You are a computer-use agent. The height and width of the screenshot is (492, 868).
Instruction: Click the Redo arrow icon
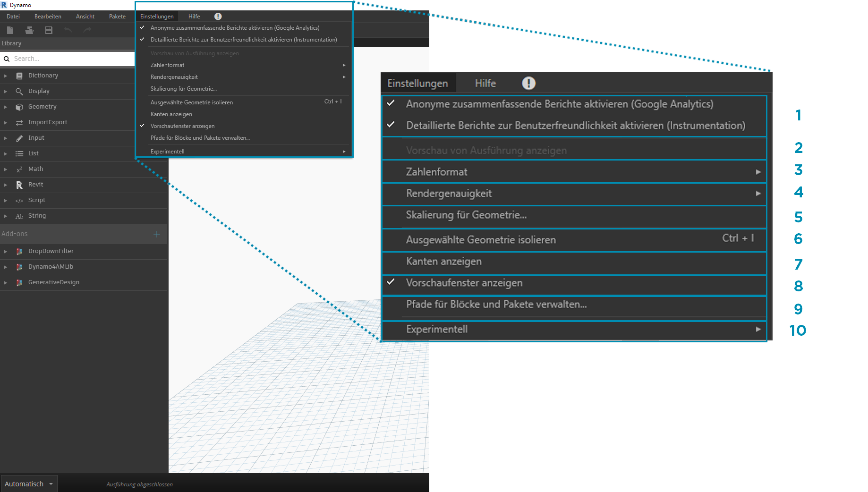pyautogui.click(x=87, y=30)
